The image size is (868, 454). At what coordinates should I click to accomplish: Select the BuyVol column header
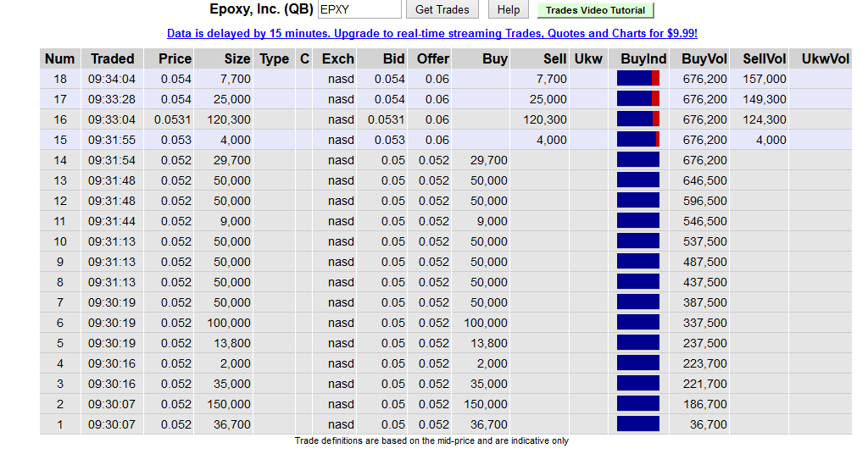[x=704, y=58]
